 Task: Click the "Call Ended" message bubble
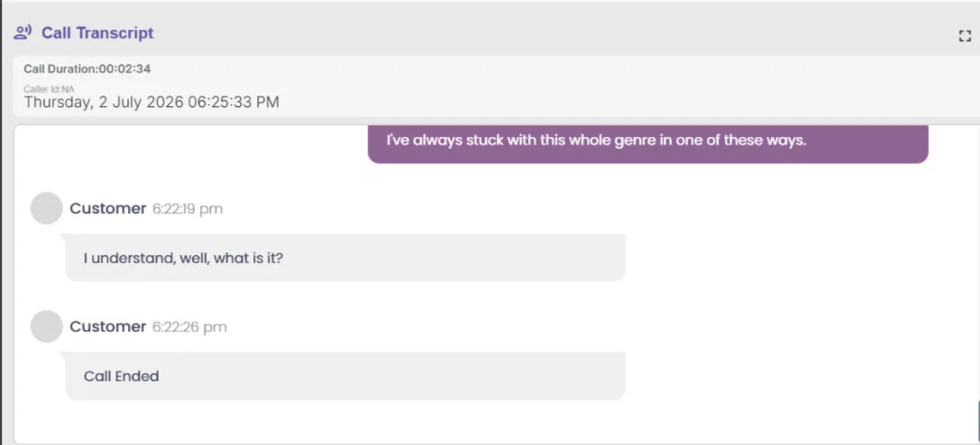click(x=345, y=376)
